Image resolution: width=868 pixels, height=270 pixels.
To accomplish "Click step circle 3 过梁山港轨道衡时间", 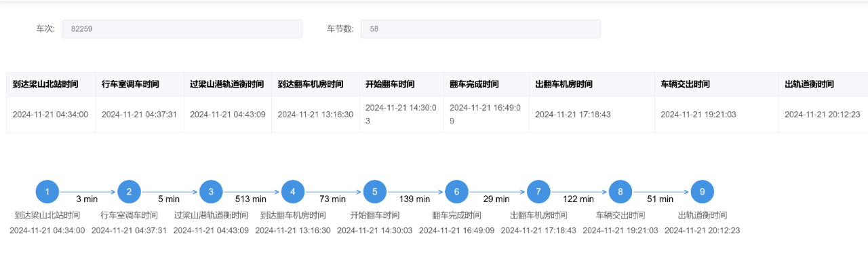I will (x=211, y=191).
